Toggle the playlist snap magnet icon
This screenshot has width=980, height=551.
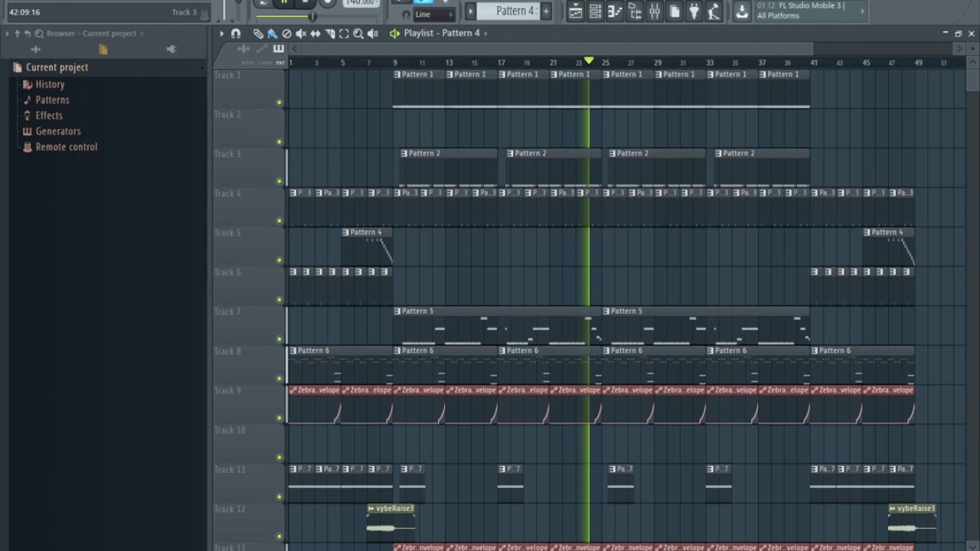coord(236,33)
